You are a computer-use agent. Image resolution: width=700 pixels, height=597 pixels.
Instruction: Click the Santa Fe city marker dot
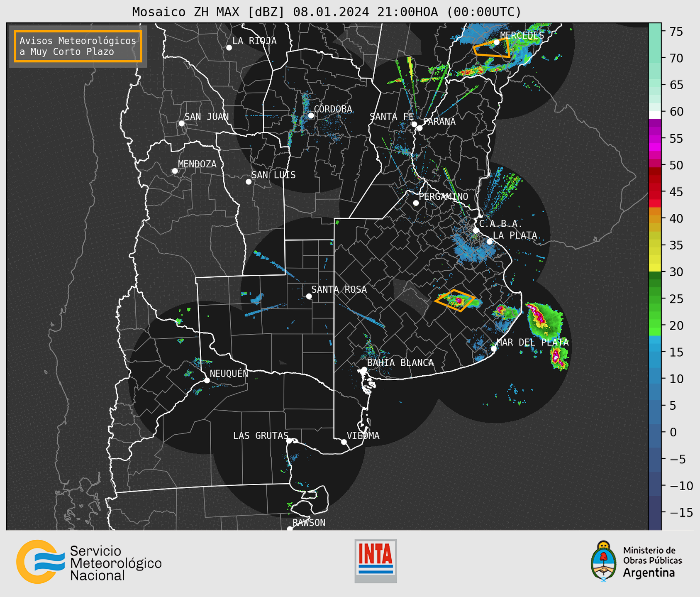pos(414,124)
